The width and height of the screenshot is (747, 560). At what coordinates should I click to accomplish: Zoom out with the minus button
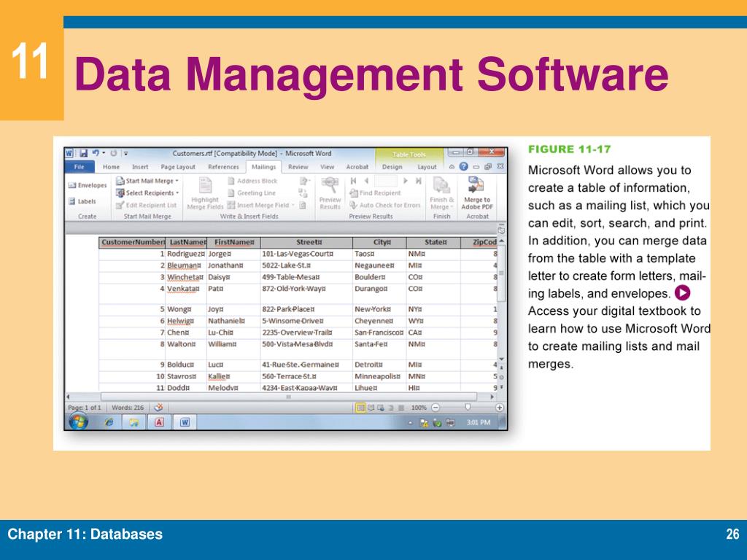tap(436, 408)
